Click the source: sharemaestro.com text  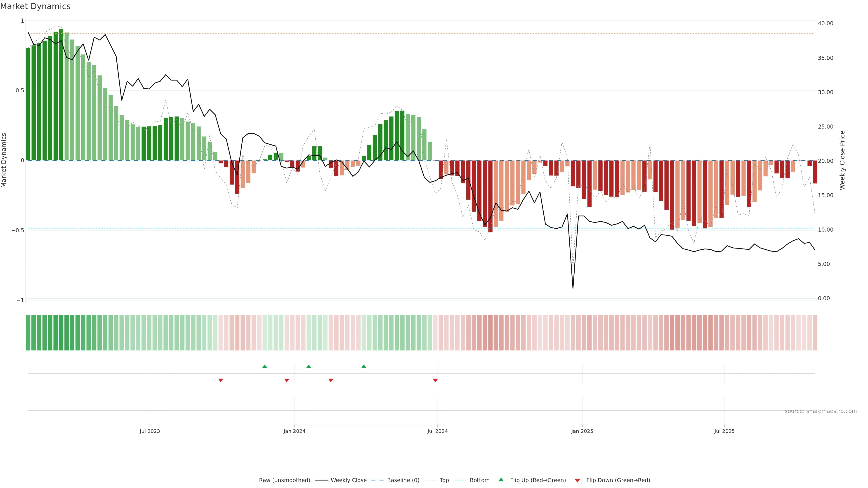click(x=821, y=411)
